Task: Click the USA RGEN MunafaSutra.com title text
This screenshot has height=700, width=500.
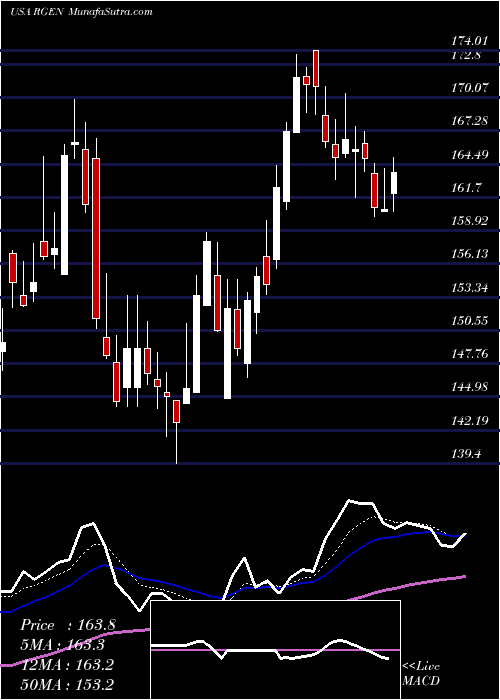Action: 81,12
